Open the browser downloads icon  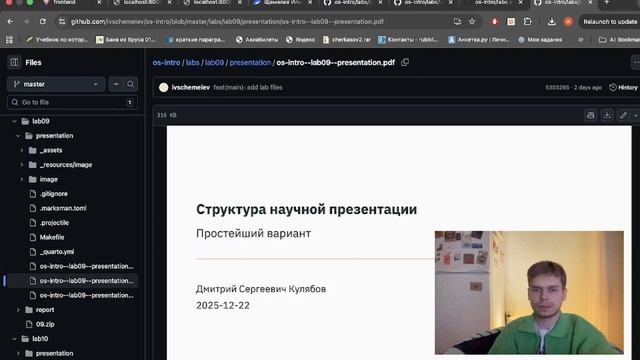tap(551, 22)
